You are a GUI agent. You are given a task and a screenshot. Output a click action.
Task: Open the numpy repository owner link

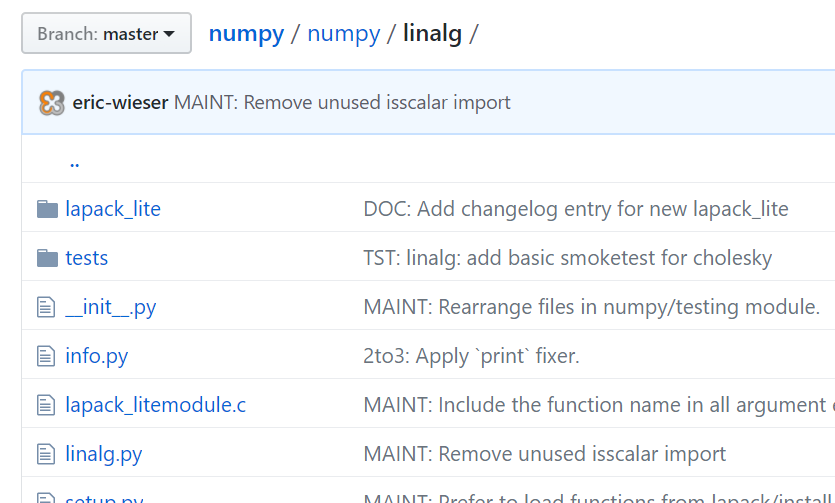click(x=246, y=34)
